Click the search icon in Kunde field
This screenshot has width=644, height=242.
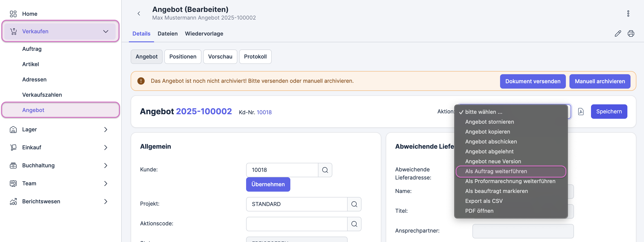(x=325, y=170)
